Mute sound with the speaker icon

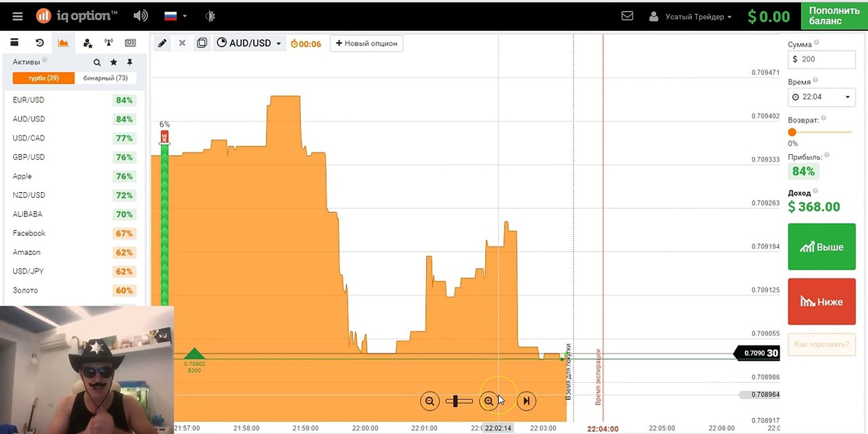coord(140,16)
